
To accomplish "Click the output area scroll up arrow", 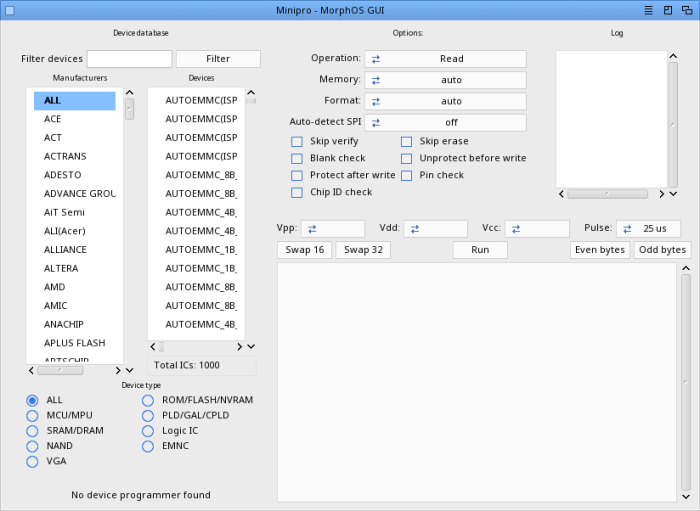I will point(686,268).
